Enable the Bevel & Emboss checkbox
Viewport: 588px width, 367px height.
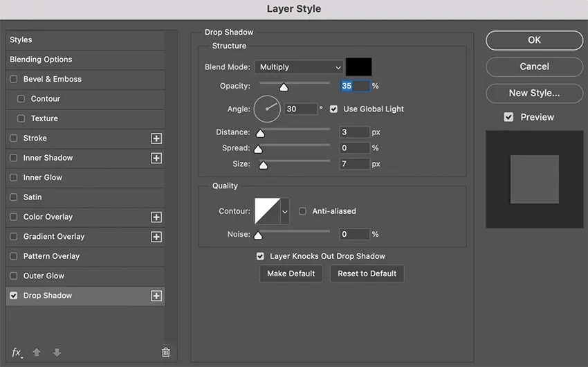click(x=14, y=80)
